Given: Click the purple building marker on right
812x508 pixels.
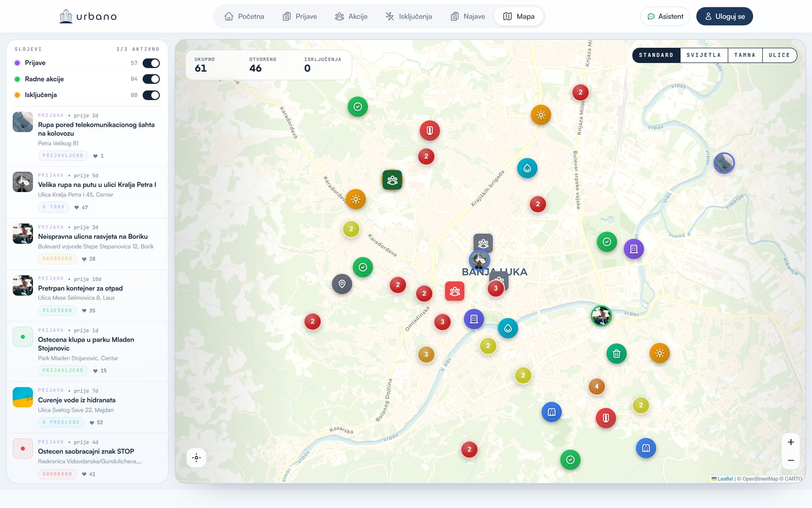Looking at the screenshot, I should pos(634,249).
